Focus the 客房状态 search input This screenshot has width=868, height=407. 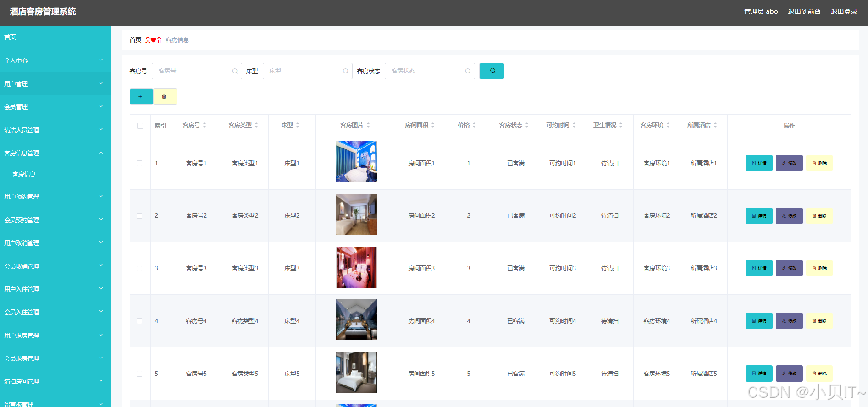click(x=430, y=71)
